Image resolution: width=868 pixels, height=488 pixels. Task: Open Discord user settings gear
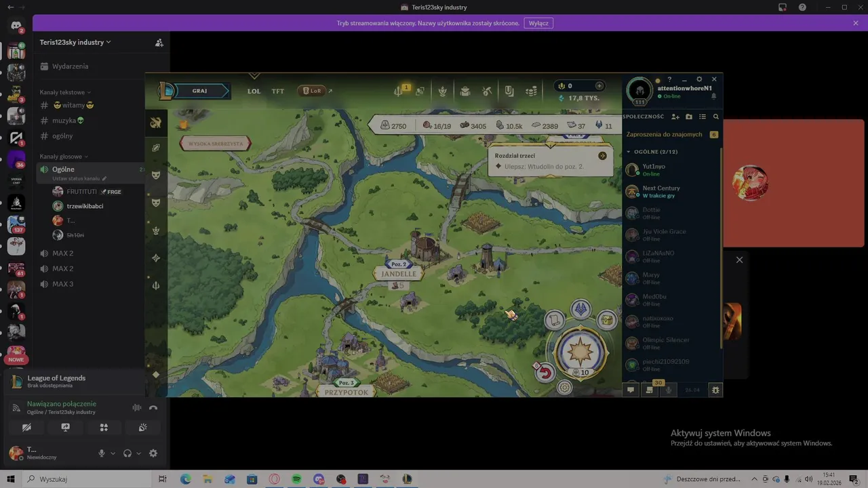[x=153, y=453]
